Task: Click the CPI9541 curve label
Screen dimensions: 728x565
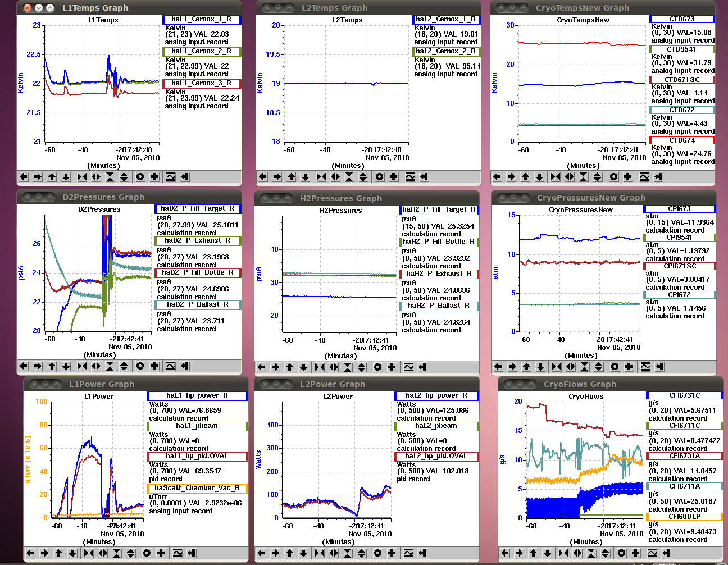Action: [x=680, y=238]
